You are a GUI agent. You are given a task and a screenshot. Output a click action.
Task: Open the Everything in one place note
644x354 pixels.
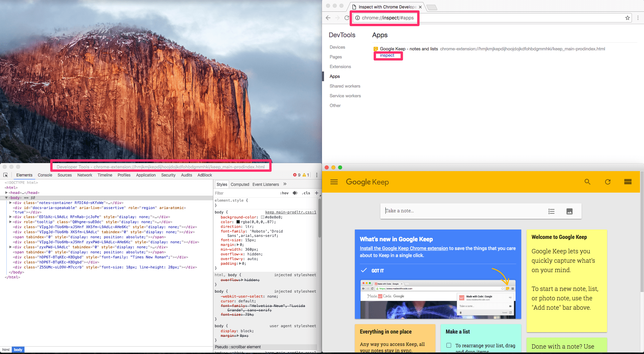click(395, 338)
